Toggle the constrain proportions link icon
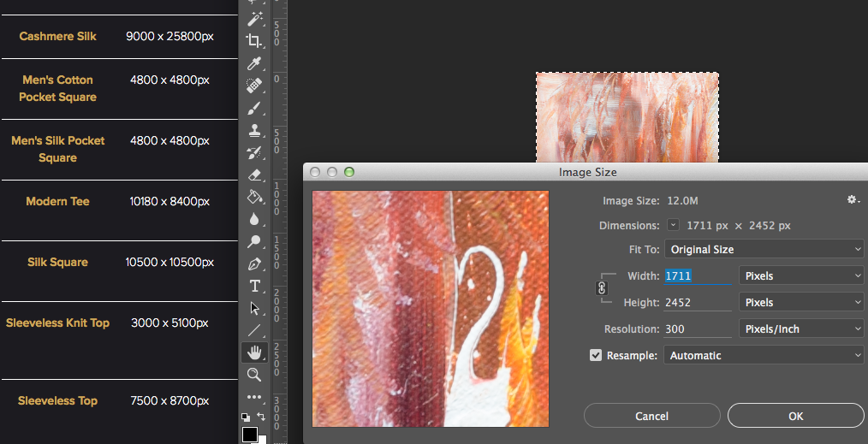 click(602, 288)
